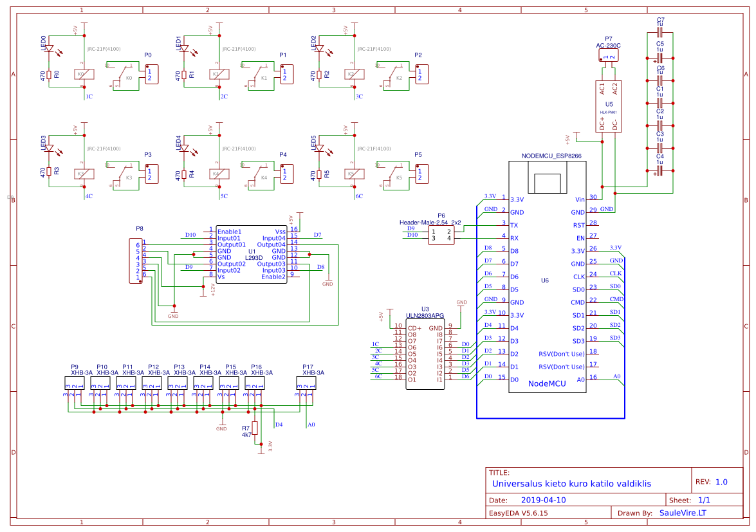Click the Header-Male-2.54 2x2 label
This screenshot has width=756, height=532.
coord(430,222)
